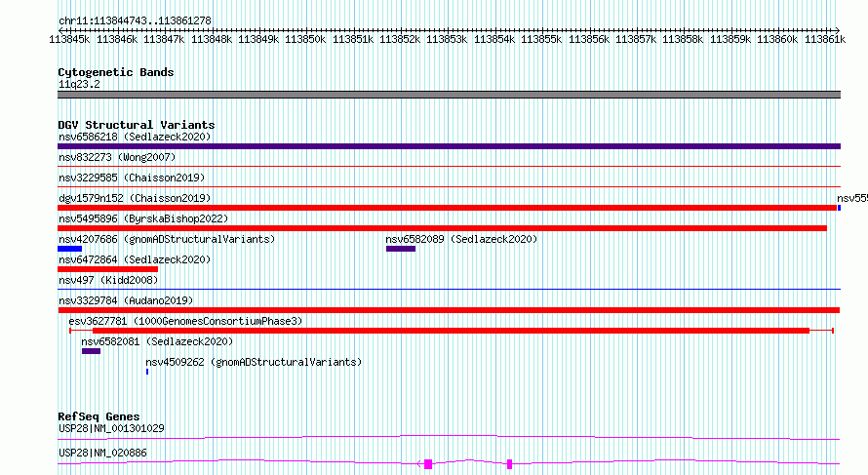The height and width of the screenshot is (475, 868).
Task: Open nsv5495896 (ByrskaBishop2022) label
Action: pyautogui.click(x=143, y=218)
